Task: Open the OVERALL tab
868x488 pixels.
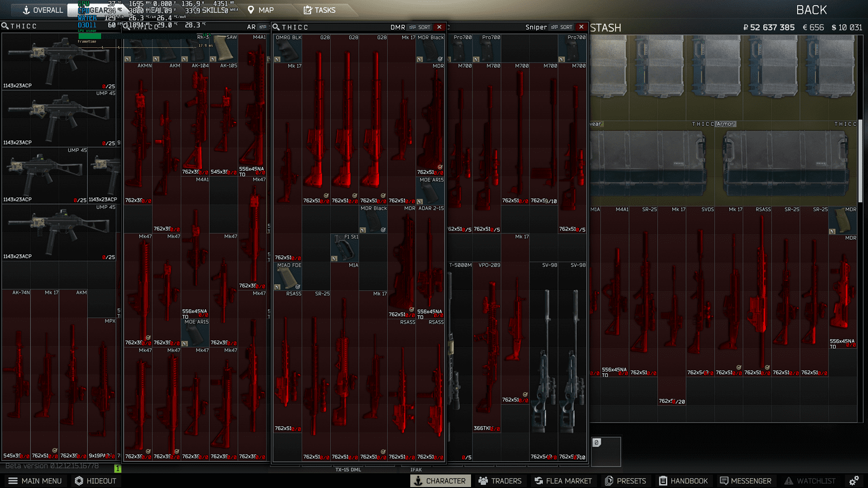Action: pos(42,10)
